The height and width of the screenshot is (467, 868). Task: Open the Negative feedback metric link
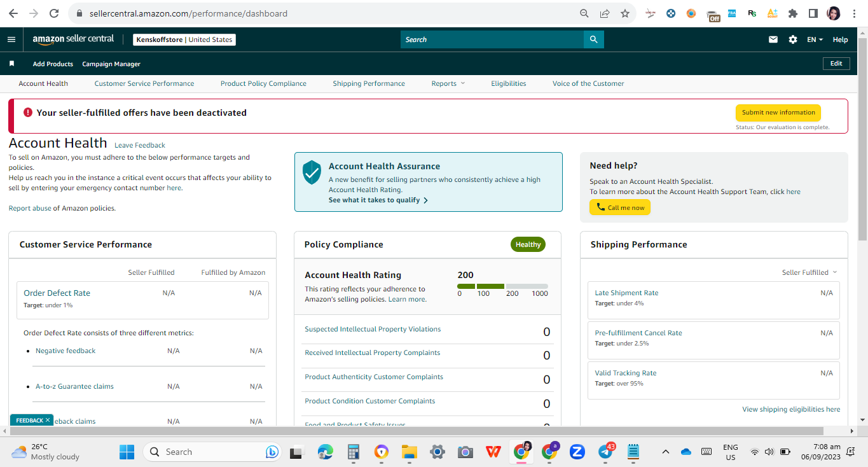(x=65, y=351)
